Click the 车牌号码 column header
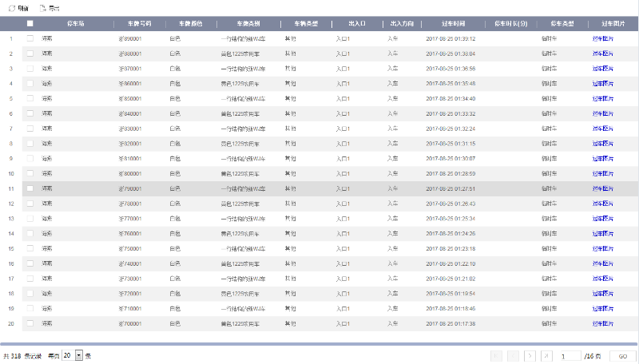The width and height of the screenshot is (639, 364). 139,23
